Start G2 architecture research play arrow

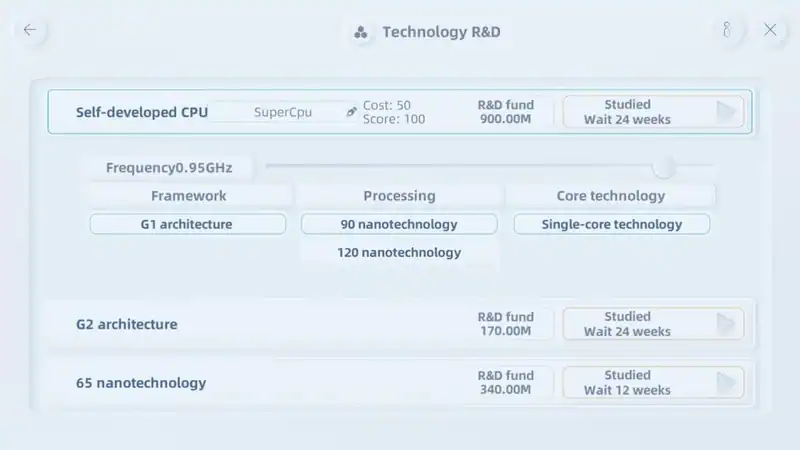pyautogui.click(x=726, y=323)
